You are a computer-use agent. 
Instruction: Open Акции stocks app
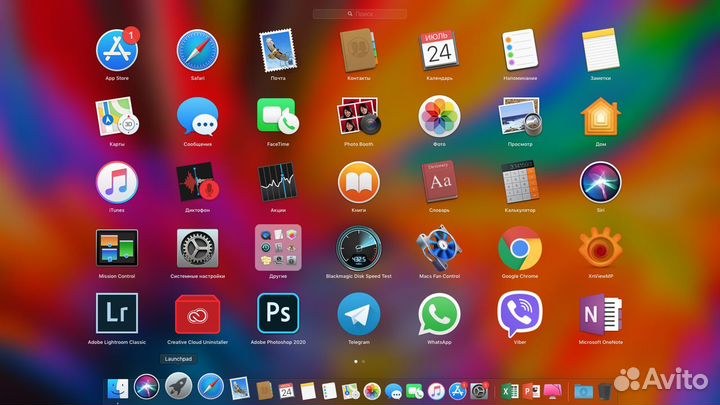[278, 183]
